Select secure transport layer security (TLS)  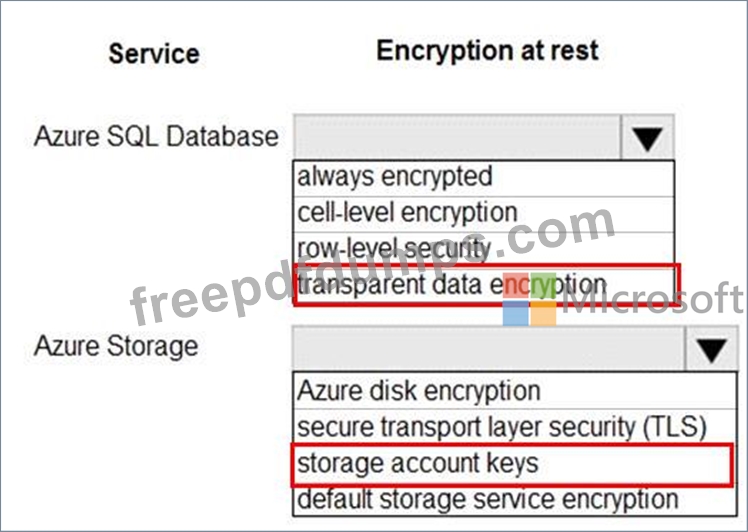coord(515,427)
